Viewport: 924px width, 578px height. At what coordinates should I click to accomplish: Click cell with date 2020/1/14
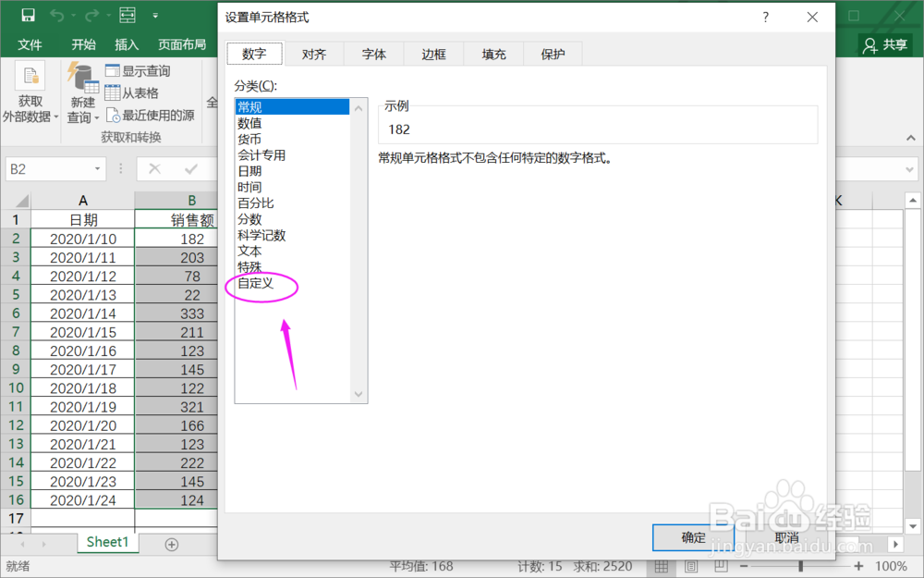[x=83, y=314]
